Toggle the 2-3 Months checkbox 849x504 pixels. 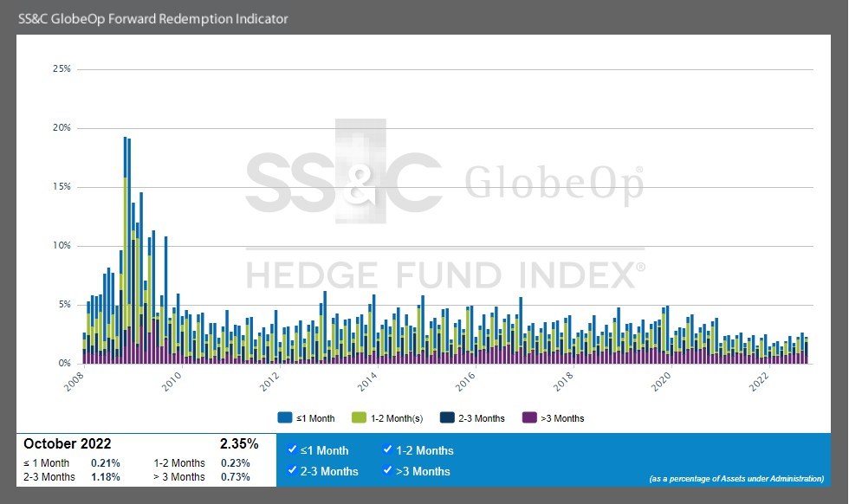click(292, 471)
